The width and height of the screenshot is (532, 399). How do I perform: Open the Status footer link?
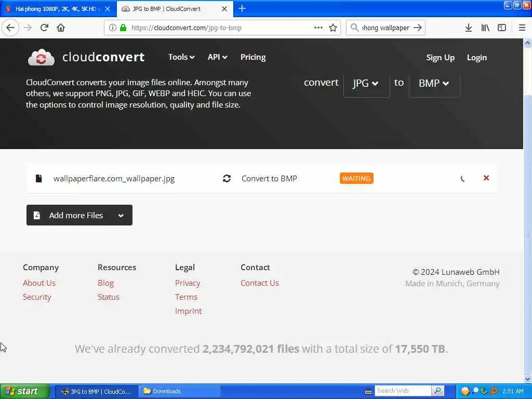coord(109,297)
